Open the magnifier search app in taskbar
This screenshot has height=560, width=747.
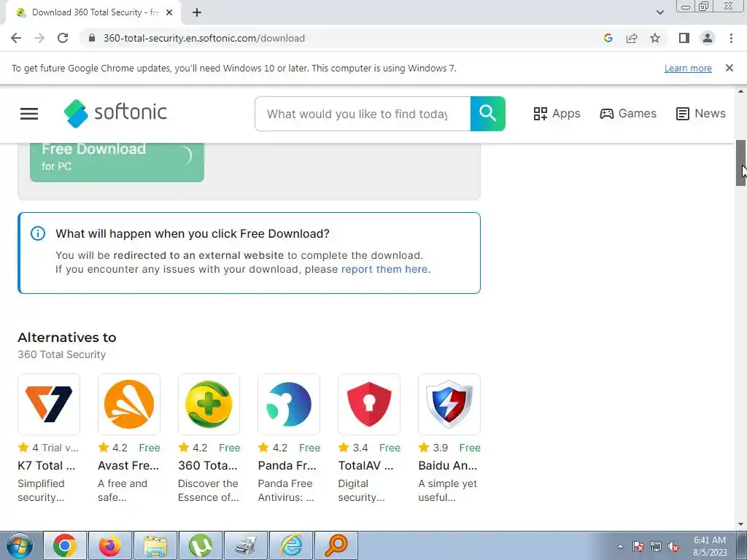pos(336,545)
